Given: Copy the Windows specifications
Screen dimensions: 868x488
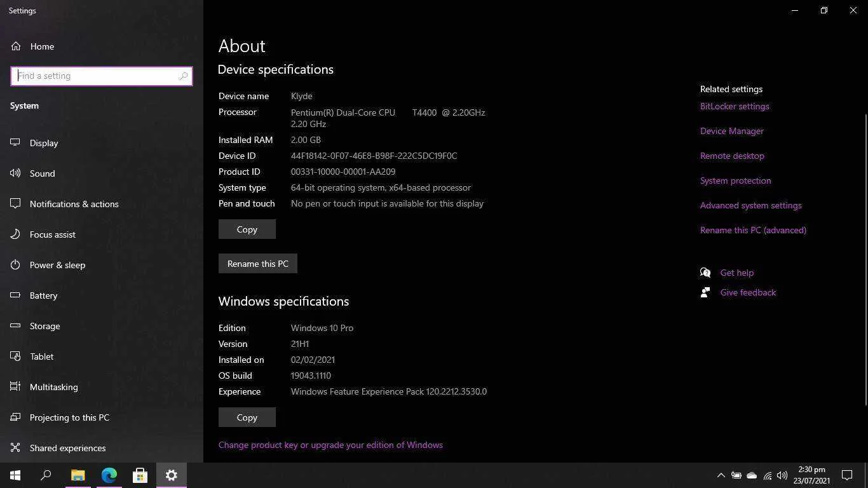Looking at the screenshot, I should coord(247,417).
